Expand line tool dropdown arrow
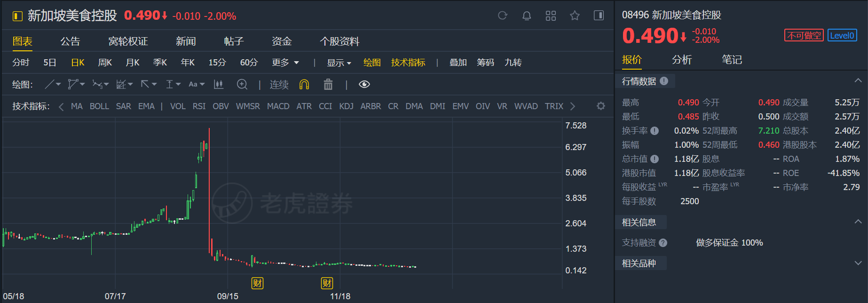 pos(58,84)
